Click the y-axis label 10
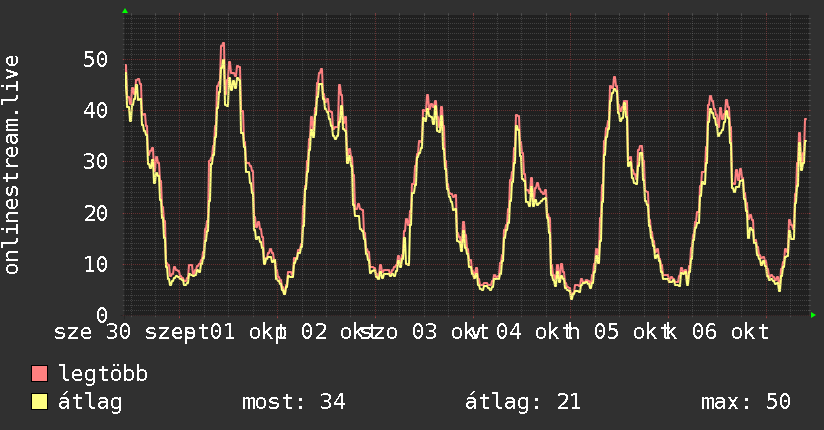 point(95,264)
